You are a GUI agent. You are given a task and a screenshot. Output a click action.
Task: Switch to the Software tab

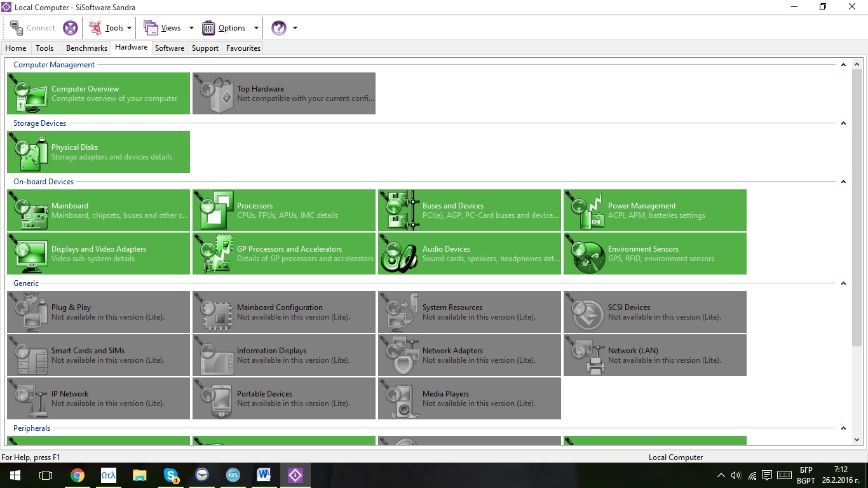pos(170,48)
